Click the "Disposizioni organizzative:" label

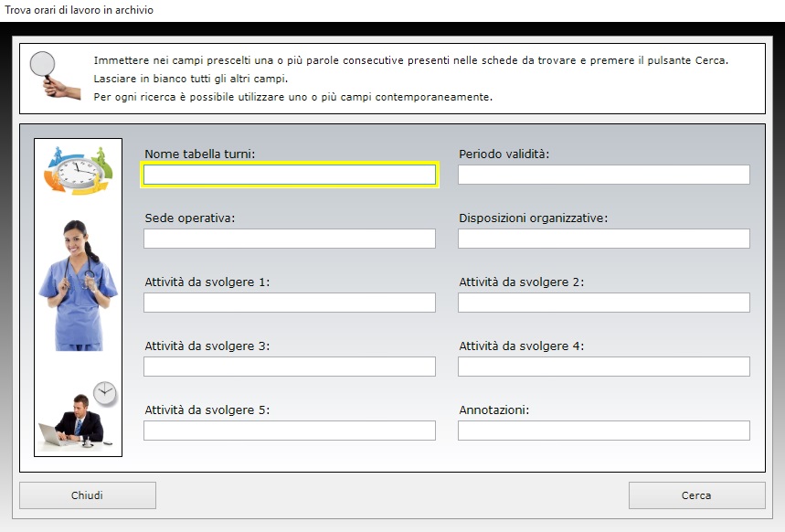[x=533, y=218]
